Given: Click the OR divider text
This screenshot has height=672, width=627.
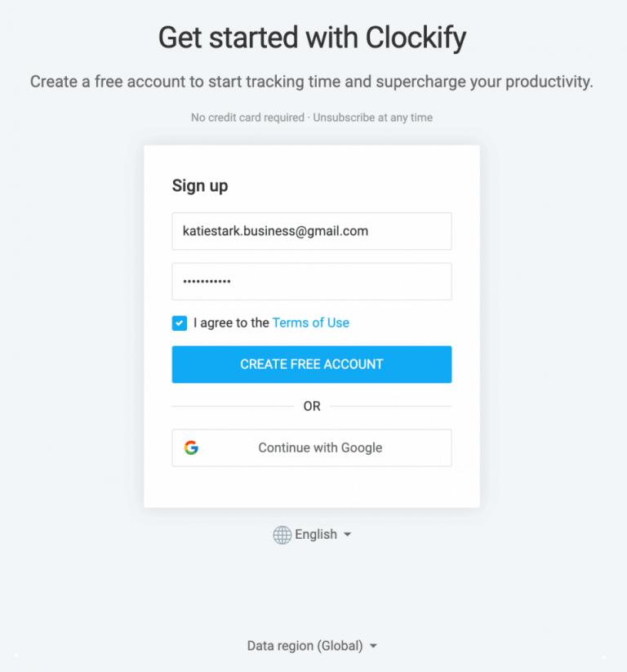Looking at the screenshot, I should tap(312, 406).
